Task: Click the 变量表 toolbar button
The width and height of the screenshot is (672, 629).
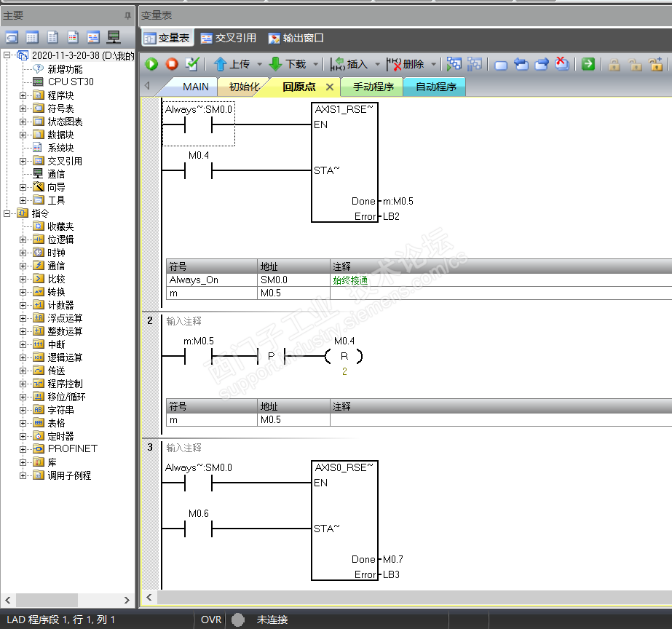Action: click(167, 38)
